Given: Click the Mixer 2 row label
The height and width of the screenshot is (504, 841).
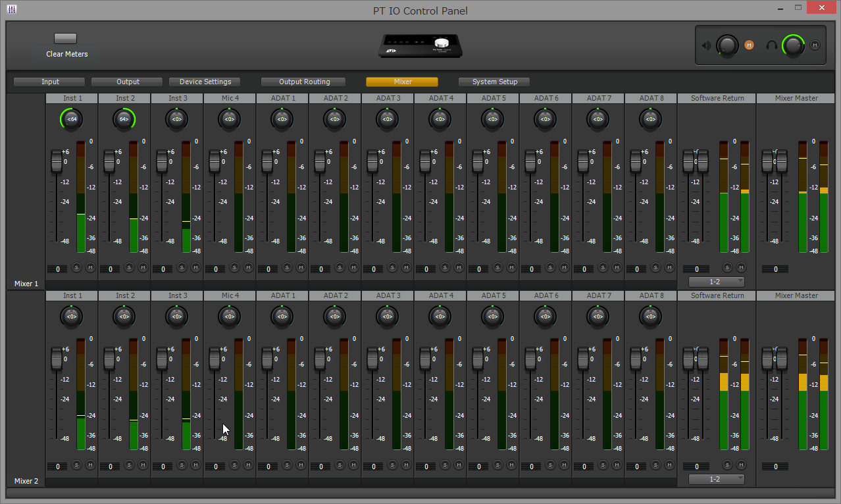Looking at the screenshot, I should tap(26, 481).
